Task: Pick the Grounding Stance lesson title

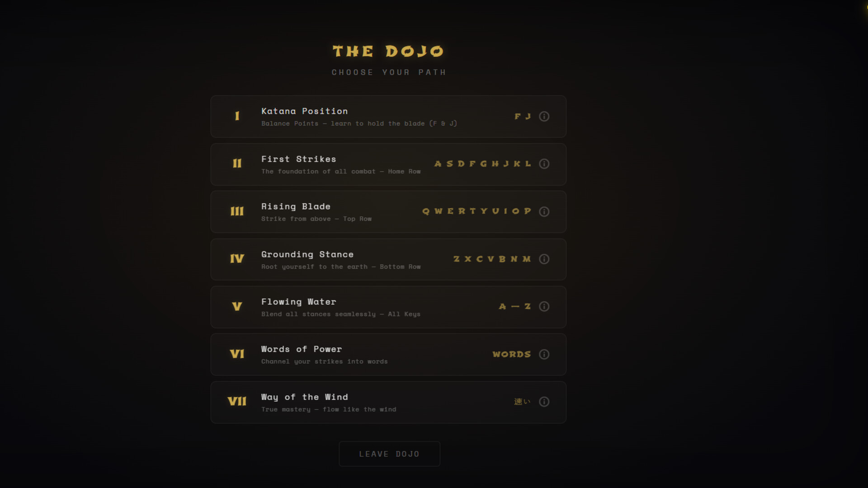Action: [x=307, y=254]
